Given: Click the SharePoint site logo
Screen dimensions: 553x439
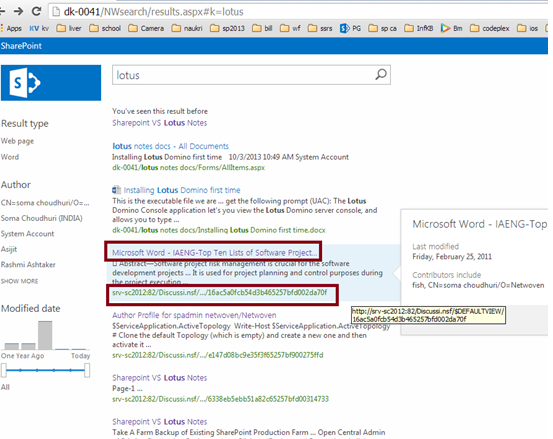Looking at the screenshot, I should (51, 83).
